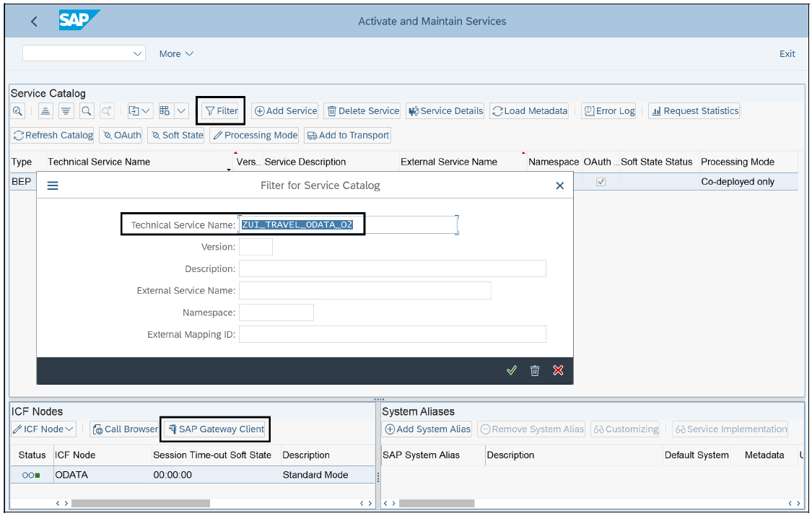Exit the Activate and Maintain Services screen
812x516 pixels.
(787, 53)
